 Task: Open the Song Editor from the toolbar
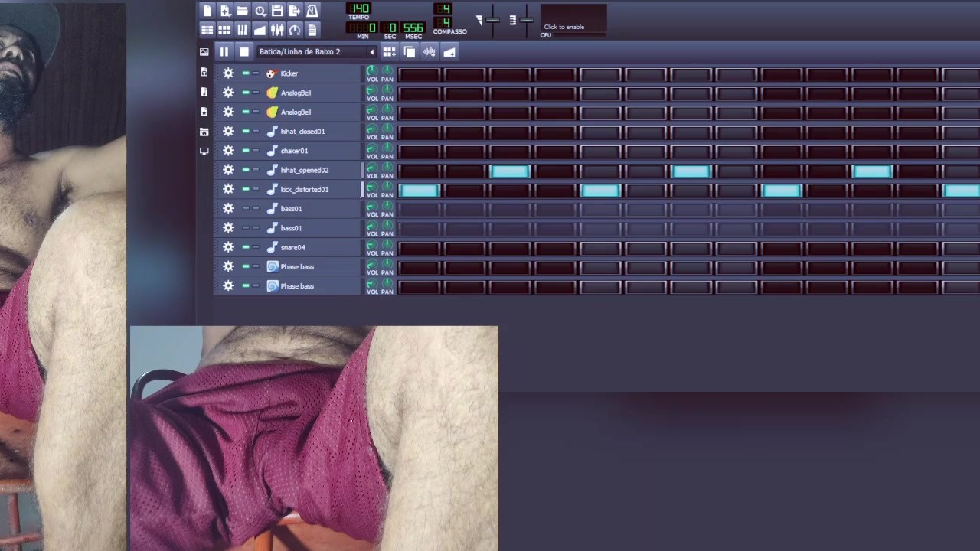tap(207, 30)
